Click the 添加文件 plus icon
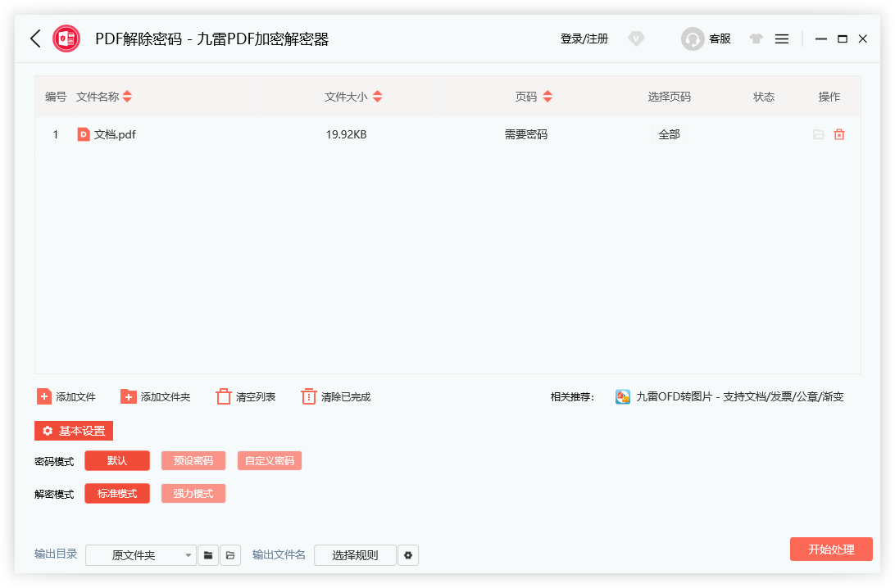 [x=44, y=396]
